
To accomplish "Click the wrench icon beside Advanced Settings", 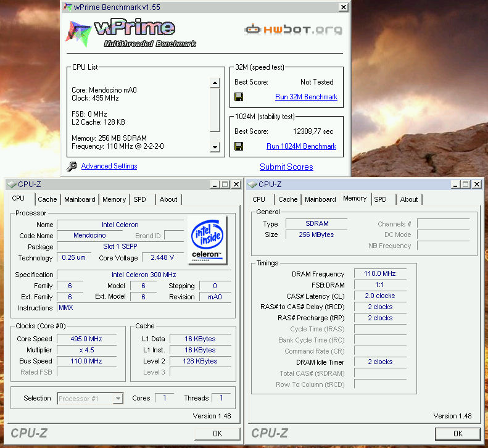I will tap(72, 166).
